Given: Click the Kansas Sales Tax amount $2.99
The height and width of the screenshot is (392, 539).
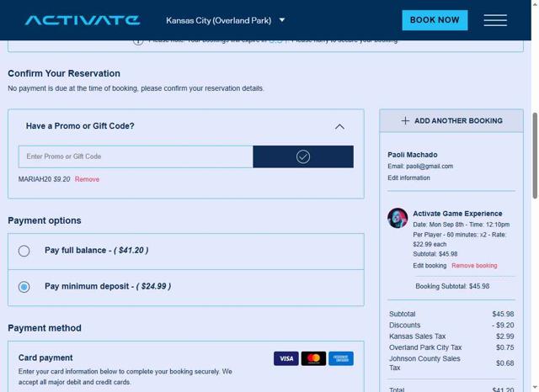Looking at the screenshot, I should point(505,336).
